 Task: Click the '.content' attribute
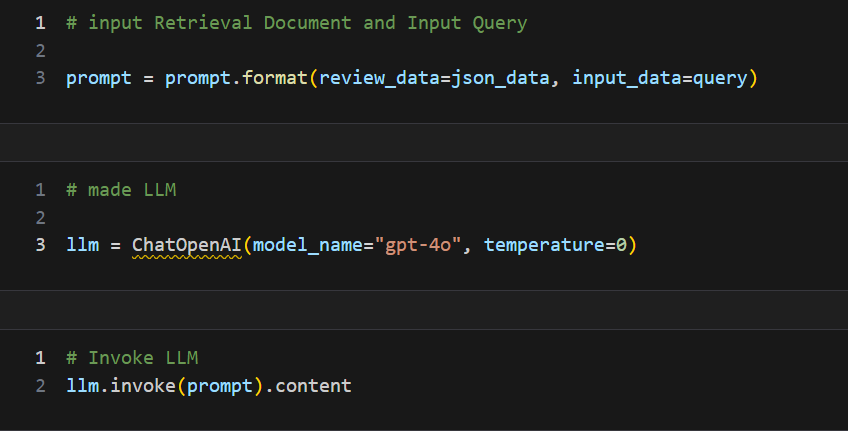[x=308, y=385]
